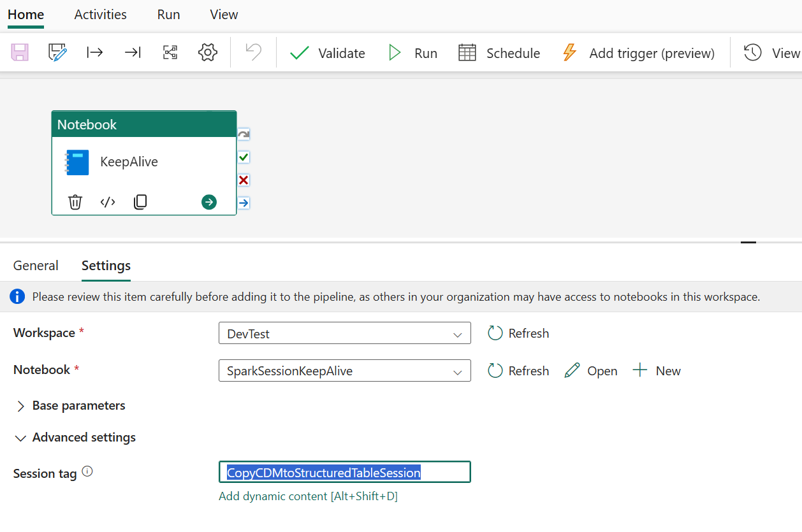Screen dimensions: 802x532
Task: Click the Save as pencil-disk icon
Action: point(57,53)
